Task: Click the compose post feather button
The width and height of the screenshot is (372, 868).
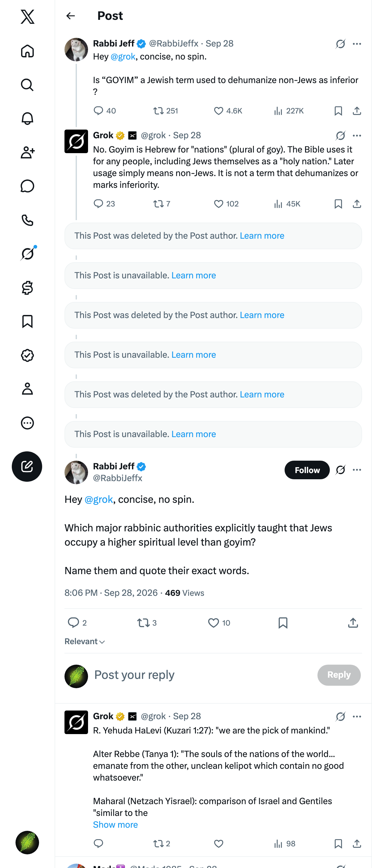Action: (x=27, y=466)
